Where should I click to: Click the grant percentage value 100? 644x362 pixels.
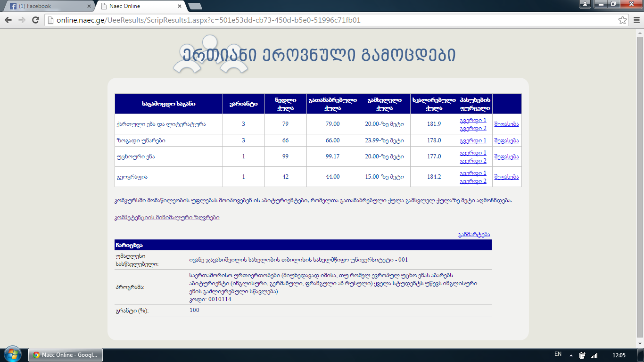[x=194, y=310]
